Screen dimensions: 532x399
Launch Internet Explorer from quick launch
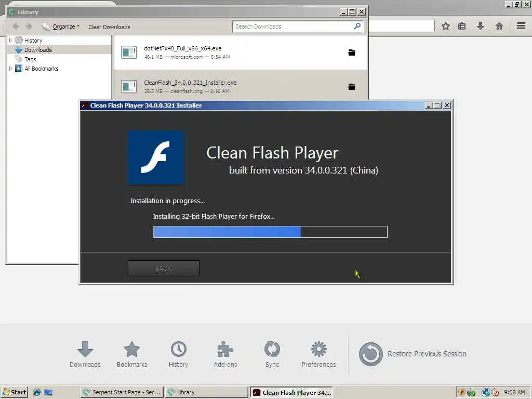click(37, 392)
